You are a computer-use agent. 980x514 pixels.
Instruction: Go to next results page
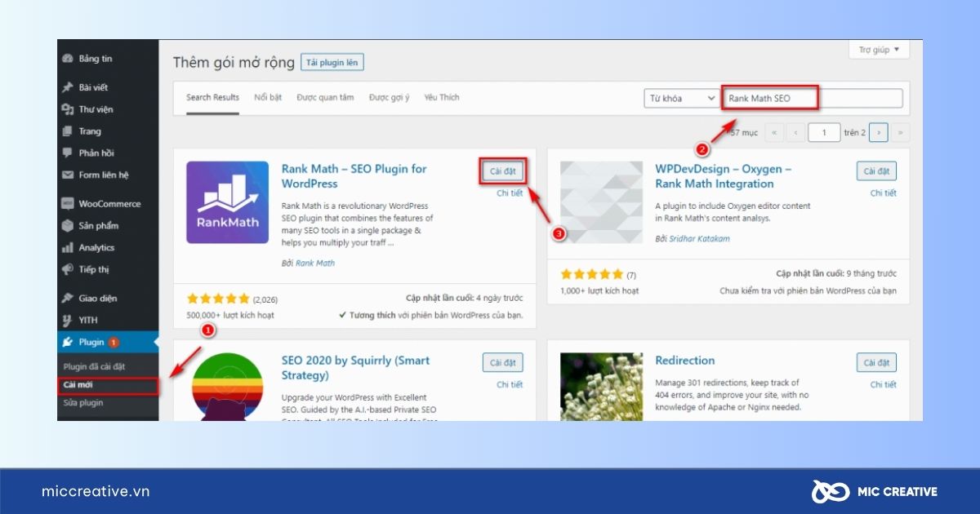pyautogui.click(x=879, y=132)
